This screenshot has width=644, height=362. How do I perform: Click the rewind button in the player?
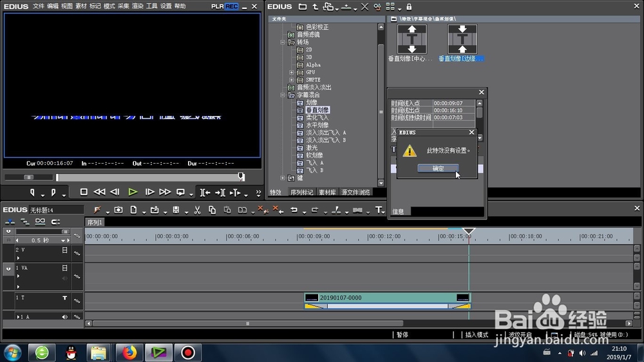pyautogui.click(x=99, y=192)
